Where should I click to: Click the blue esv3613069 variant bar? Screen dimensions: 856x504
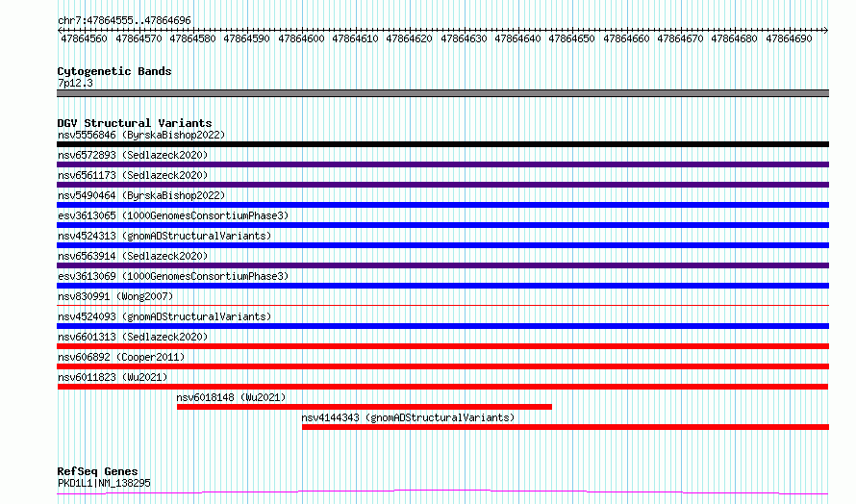coord(442,286)
